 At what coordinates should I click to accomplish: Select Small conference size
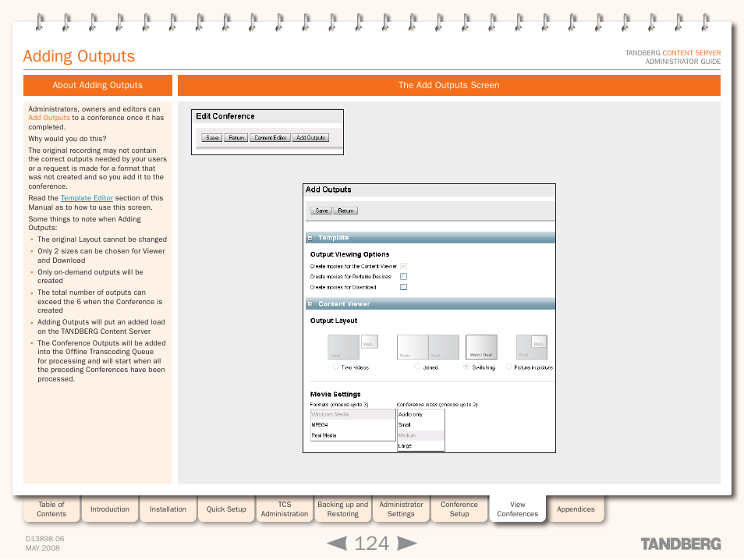[420, 425]
